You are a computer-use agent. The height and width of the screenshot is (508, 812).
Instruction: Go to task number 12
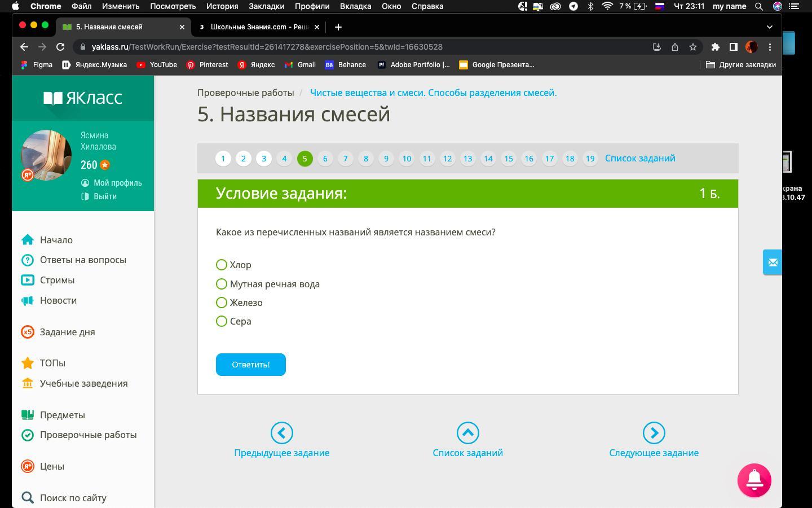(448, 159)
